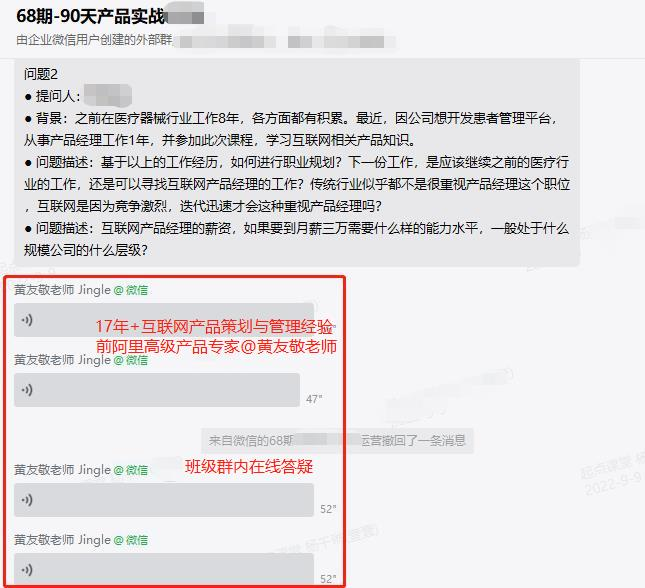Viewport: 645px width, 588px height.
Task: Click subtitle 由企业微信用户创建的外部群
Action: point(94,40)
